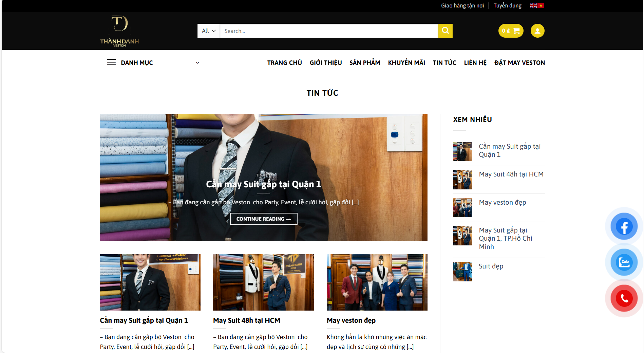The image size is (644, 353).
Task: Click the Thành Danh Veston logo
Action: [x=119, y=31]
